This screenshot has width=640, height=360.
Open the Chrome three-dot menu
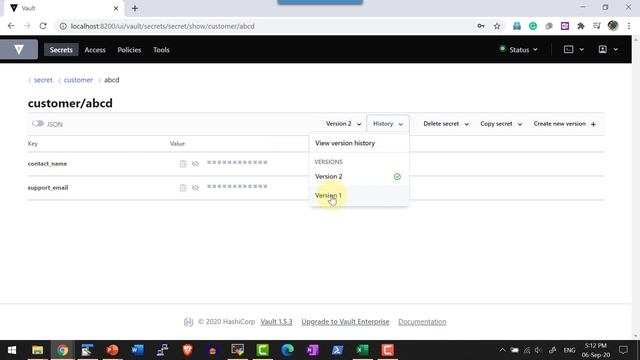pyautogui.click(x=629, y=26)
